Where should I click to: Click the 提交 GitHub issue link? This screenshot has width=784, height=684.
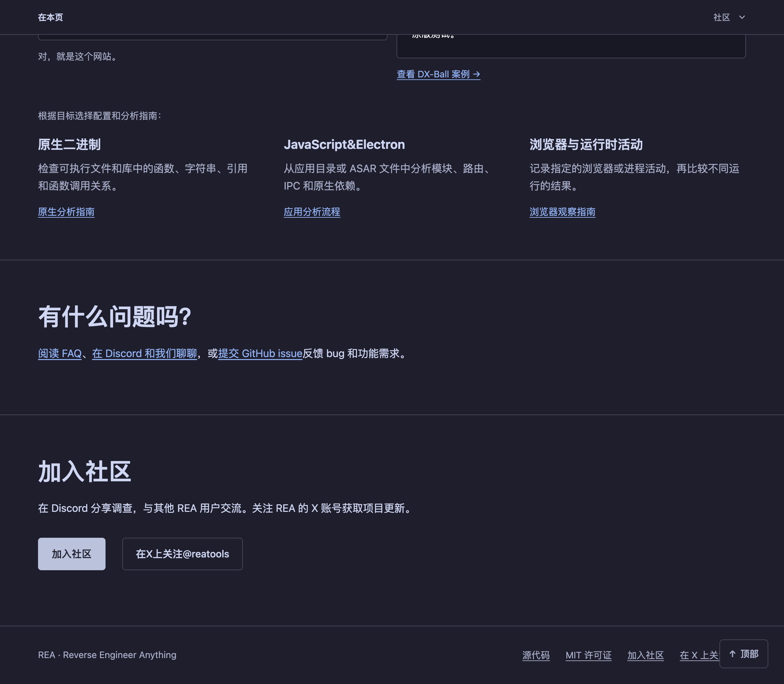(260, 353)
